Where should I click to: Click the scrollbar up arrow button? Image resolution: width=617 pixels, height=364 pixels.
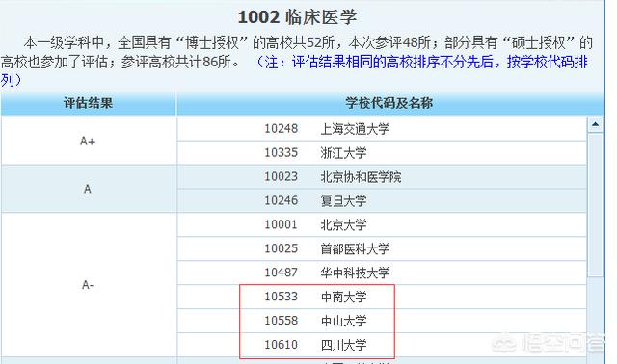pyautogui.click(x=595, y=125)
